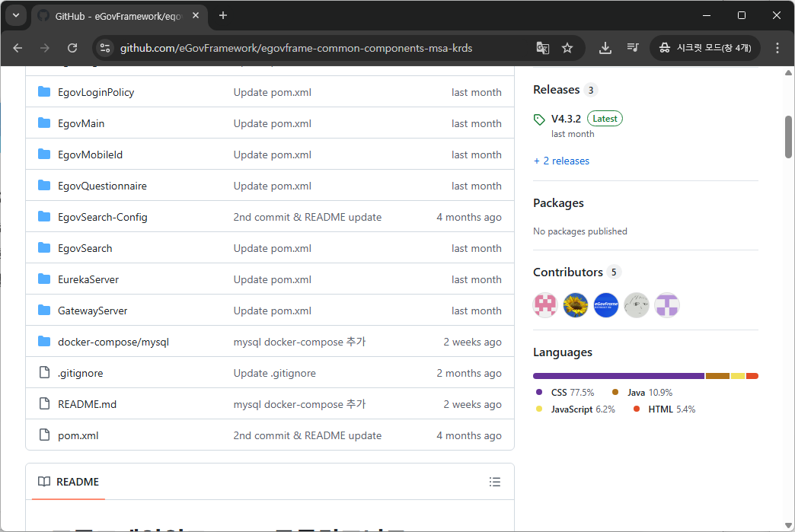Image resolution: width=795 pixels, height=532 pixels.
Task: Click the red HTML segment of language bar
Action: (x=752, y=376)
